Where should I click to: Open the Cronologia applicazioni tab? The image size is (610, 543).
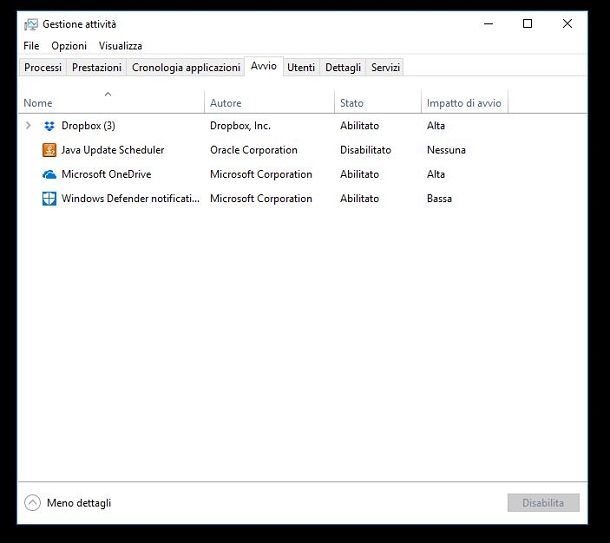186,68
